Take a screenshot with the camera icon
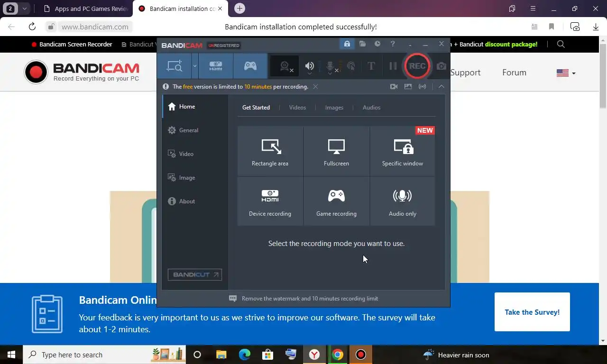Viewport: 607px width, 364px height. pos(441,66)
